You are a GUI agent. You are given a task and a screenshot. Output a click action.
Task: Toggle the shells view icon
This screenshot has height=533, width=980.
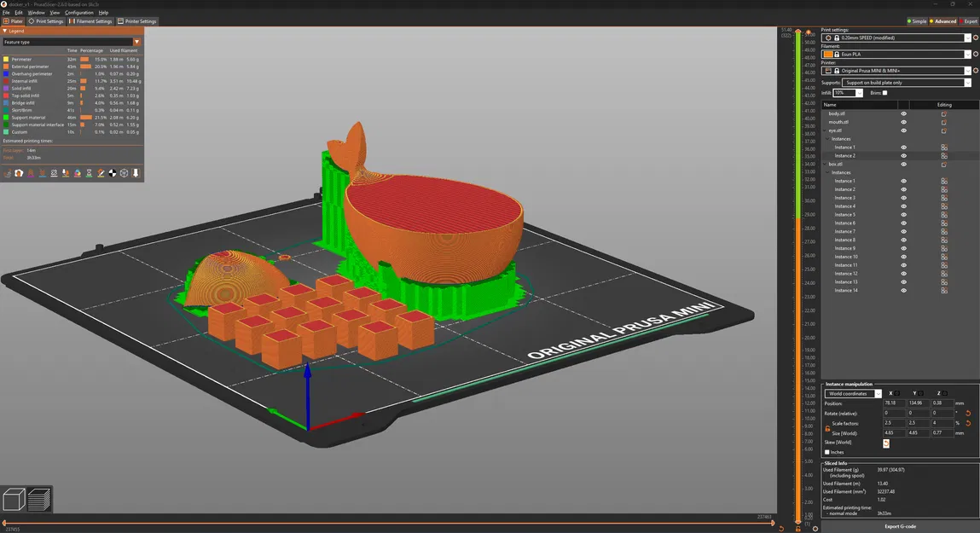[124, 173]
